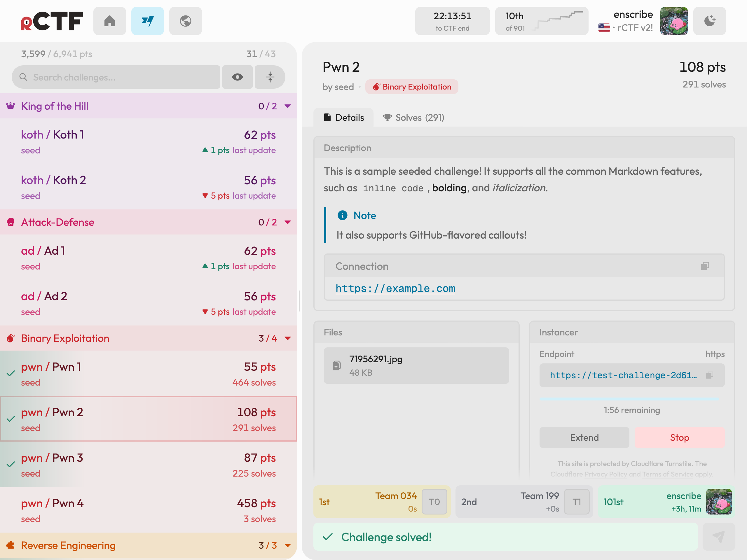The height and width of the screenshot is (560, 747).
Task: Go to the home page icon
Action: pos(109,21)
